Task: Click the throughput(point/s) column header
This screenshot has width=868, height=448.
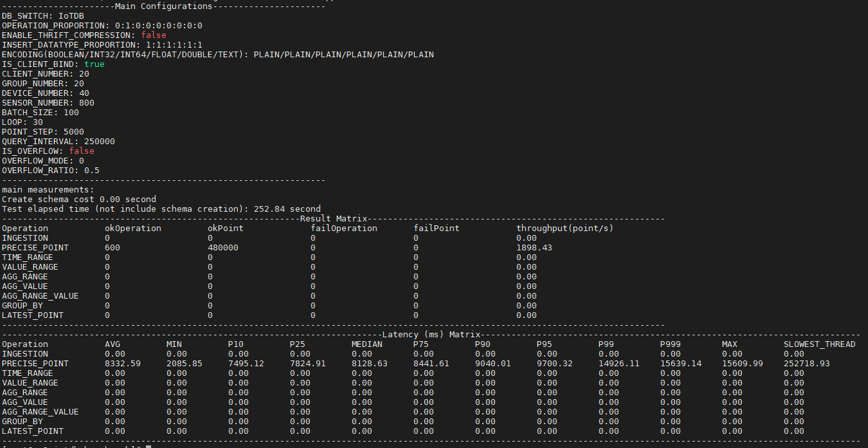Action: pyautogui.click(x=565, y=229)
